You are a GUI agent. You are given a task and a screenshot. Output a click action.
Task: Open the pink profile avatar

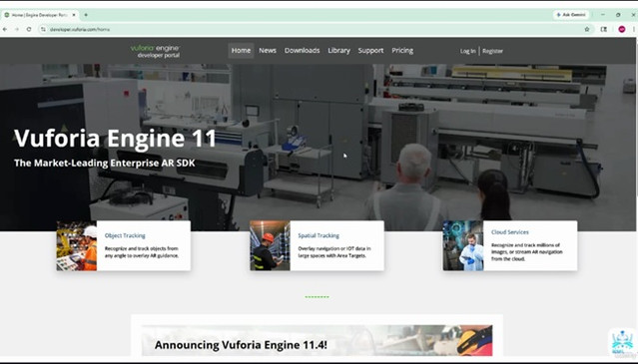click(622, 29)
